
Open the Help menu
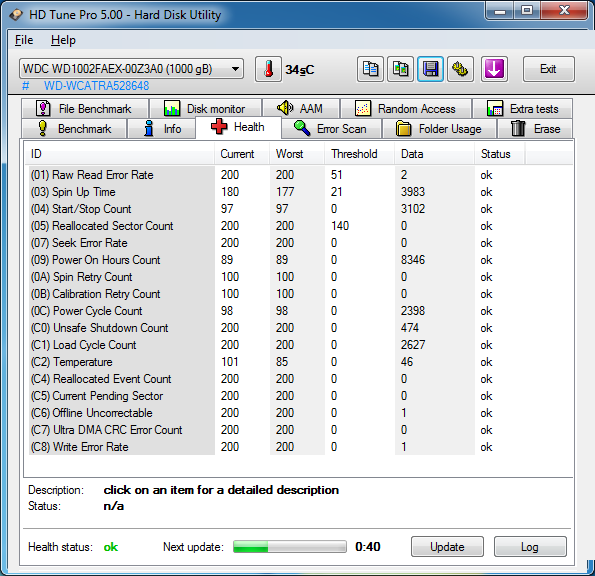tap(63, 40)
